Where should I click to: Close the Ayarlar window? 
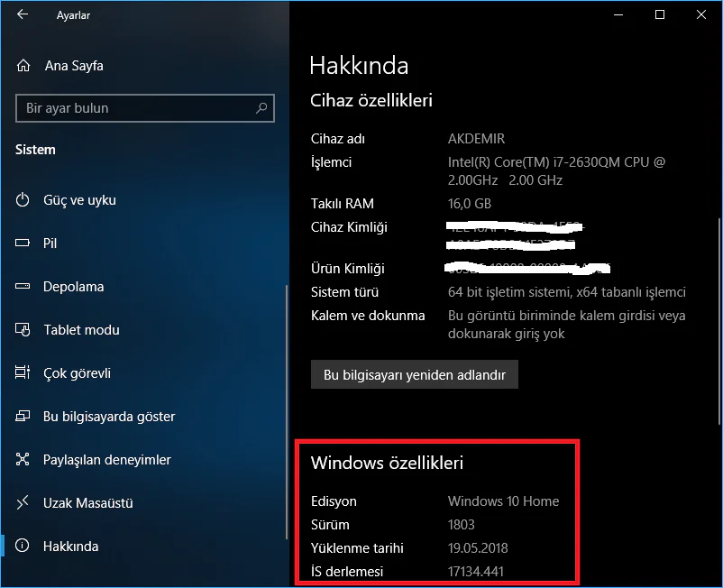click(x=700, y=14)
